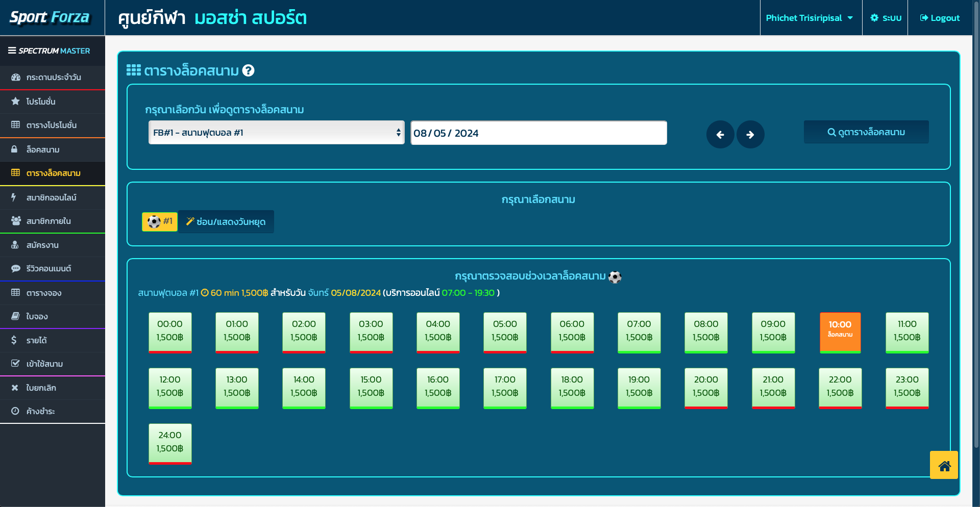Click the book icon beside ใบจอง
This screenshot has width=980, height=507.
(x=16, y=316)
